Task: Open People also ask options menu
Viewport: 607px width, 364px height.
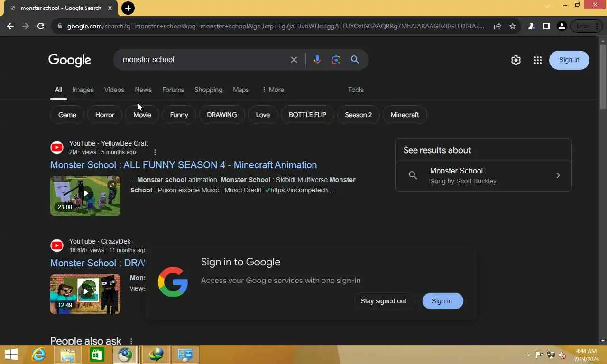Action: [131, 341]
